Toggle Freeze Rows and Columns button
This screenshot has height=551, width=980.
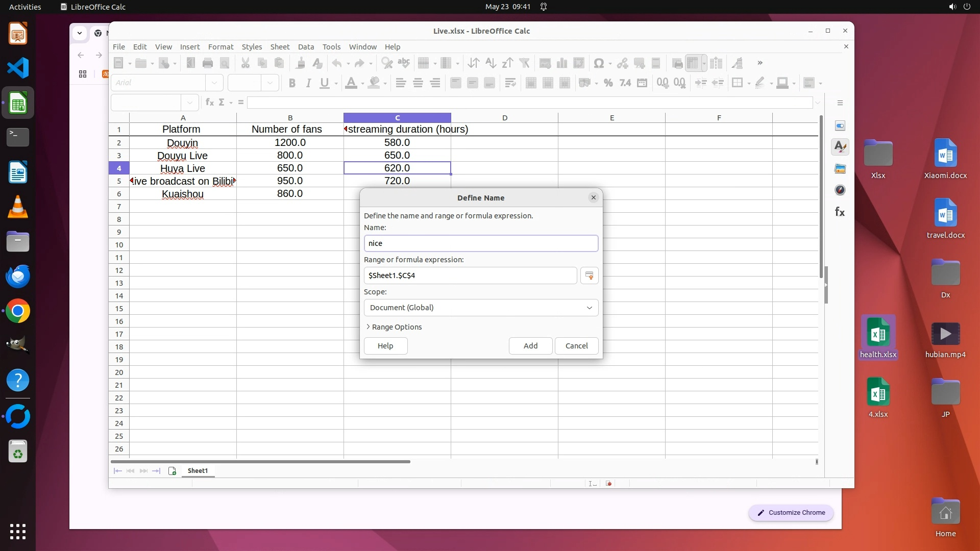693,63
